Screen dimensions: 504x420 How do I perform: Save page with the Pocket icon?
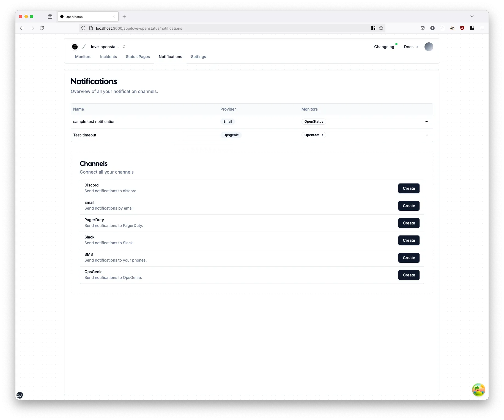(423, 28)
